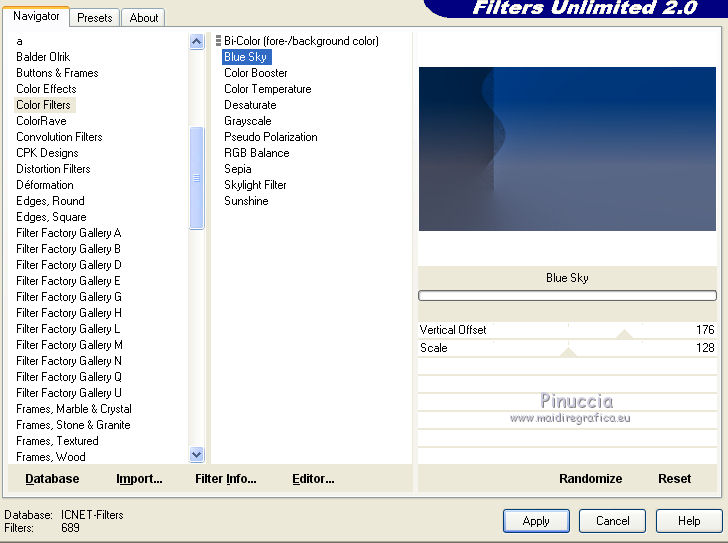Cancel the filter dialog
The height and width of the screenshot is (543, 728).
coord(612,521)
